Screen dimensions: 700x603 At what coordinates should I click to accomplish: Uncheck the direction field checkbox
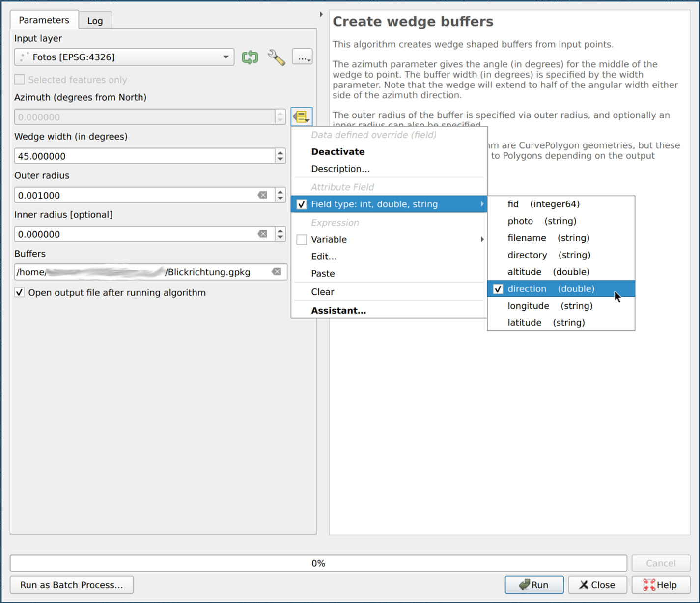pos(498,289)
